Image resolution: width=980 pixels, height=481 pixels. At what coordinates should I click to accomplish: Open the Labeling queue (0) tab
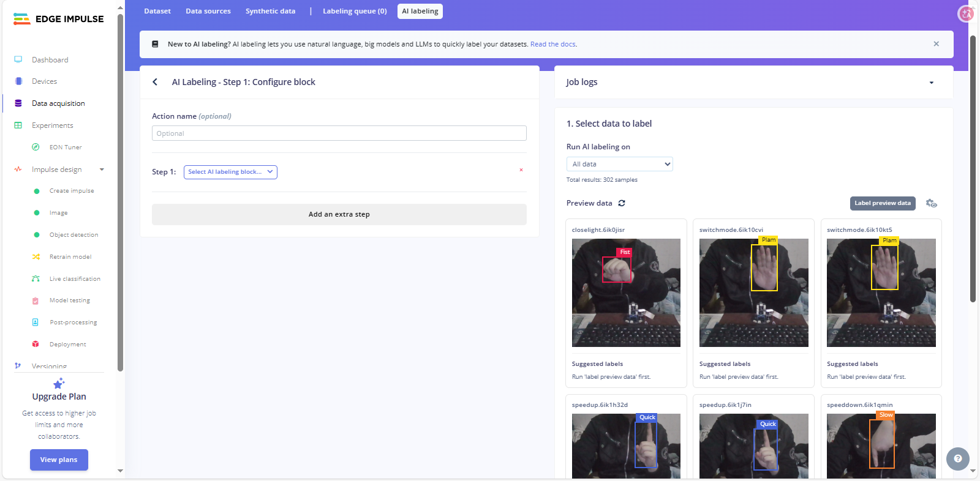coord(355,11)
